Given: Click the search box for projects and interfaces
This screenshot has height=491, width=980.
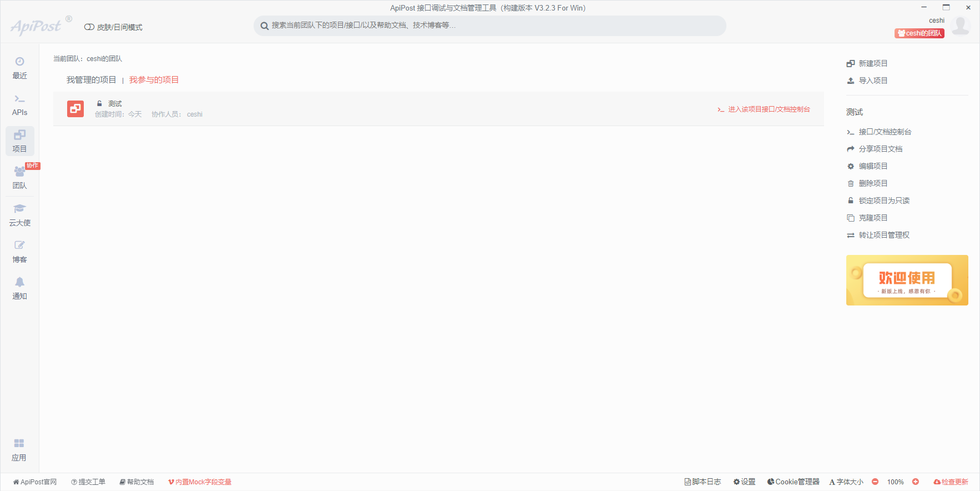Looking at the screenshot, I should pyautogui.click(x=490, y=26).
